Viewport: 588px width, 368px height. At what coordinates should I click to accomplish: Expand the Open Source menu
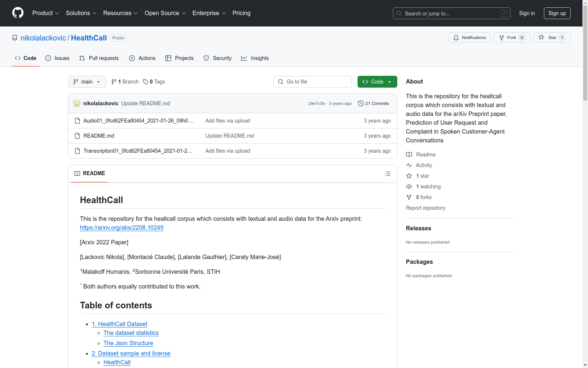pos(165,13)
